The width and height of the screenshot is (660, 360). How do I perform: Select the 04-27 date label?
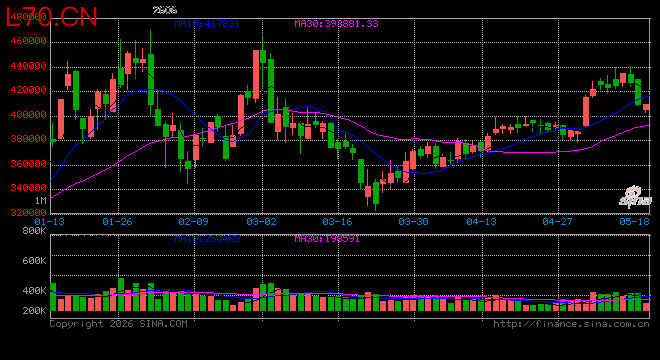(557, 222)
